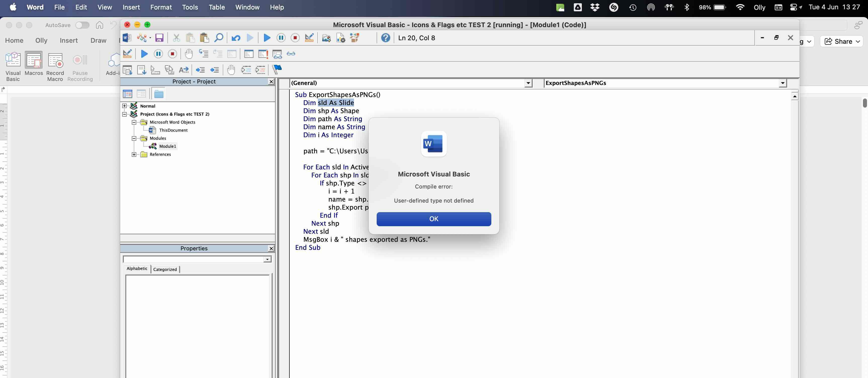Run the macro from the standard toolbar
The image size is (868, 378).
267,38
